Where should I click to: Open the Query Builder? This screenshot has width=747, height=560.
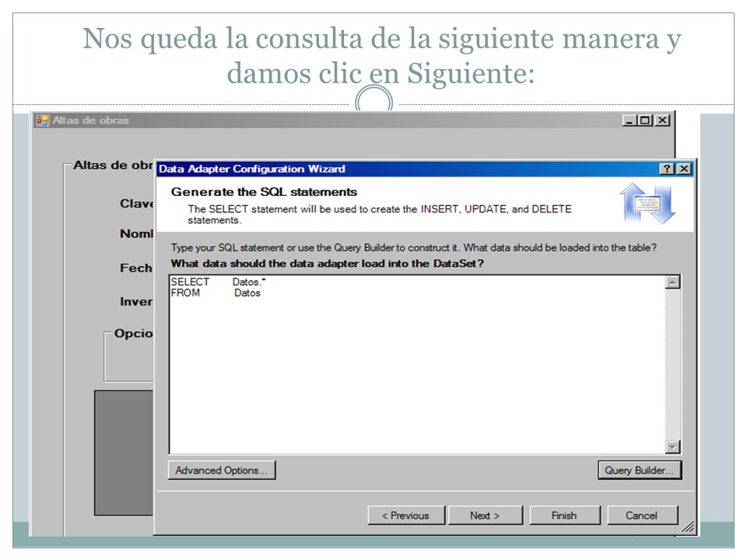pos(640,470)
